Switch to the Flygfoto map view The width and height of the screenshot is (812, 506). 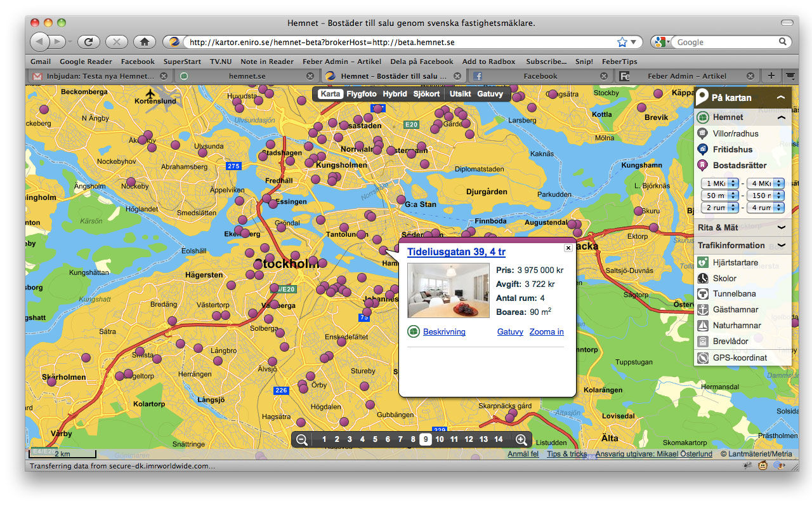[361, 94]
